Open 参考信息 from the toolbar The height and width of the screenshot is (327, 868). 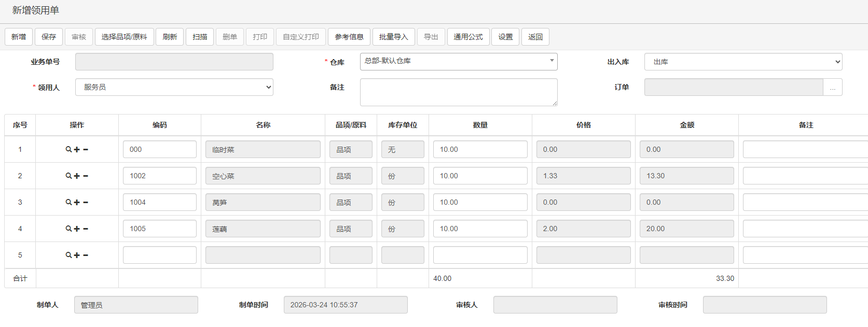click(349, 37)
